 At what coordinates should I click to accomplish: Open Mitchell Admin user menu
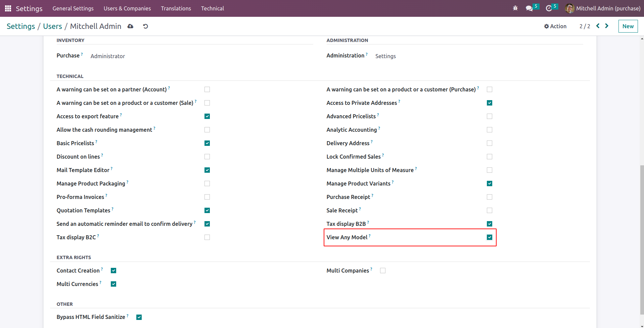[x=603, y=8]
